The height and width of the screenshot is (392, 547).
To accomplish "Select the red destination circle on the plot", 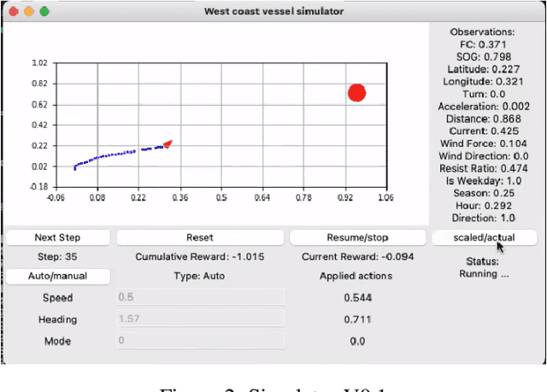I will 357,93.
